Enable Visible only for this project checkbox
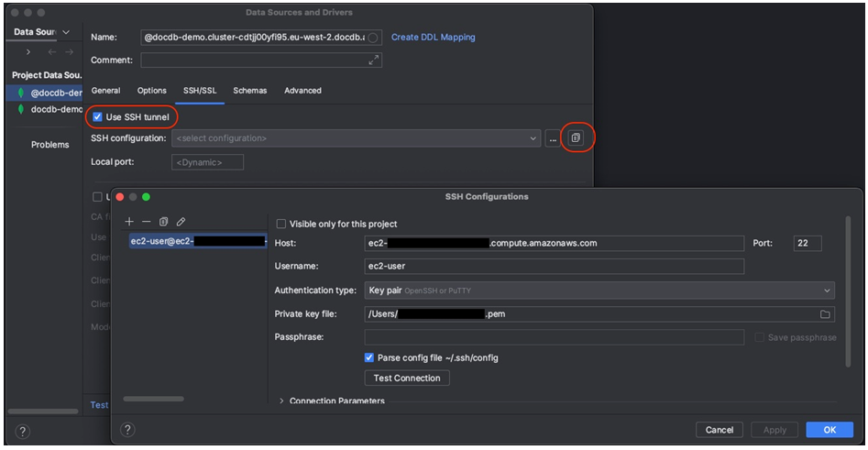 pyautogui.click(x=281, y=224)
